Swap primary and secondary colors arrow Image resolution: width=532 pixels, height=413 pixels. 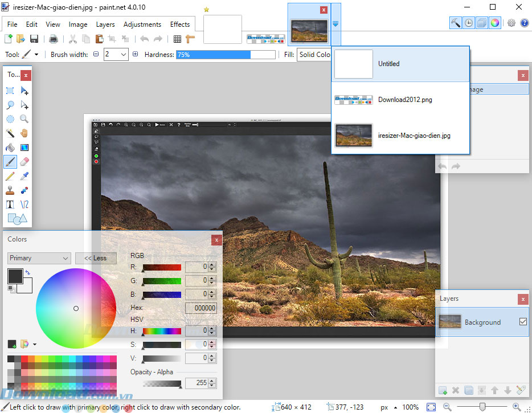27,272
